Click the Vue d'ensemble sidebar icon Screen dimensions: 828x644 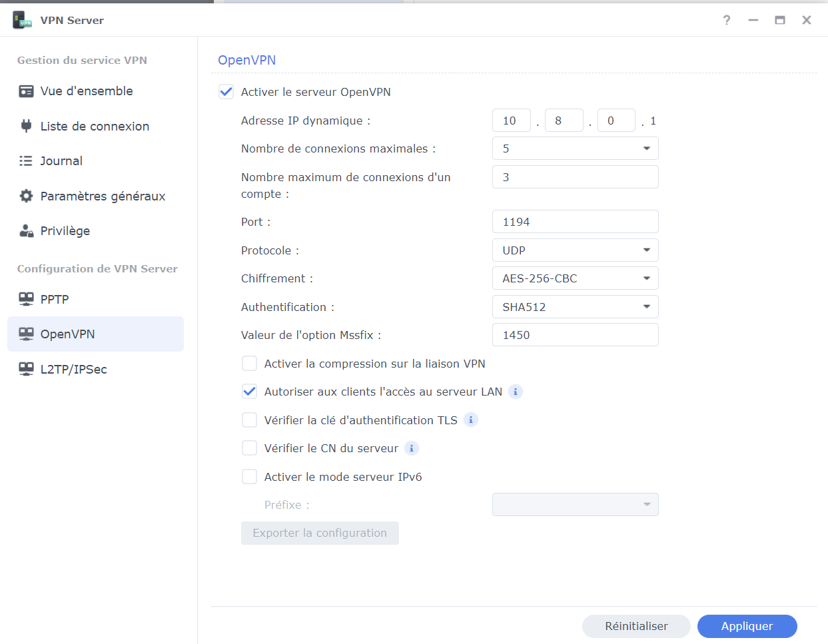[26, 91]
